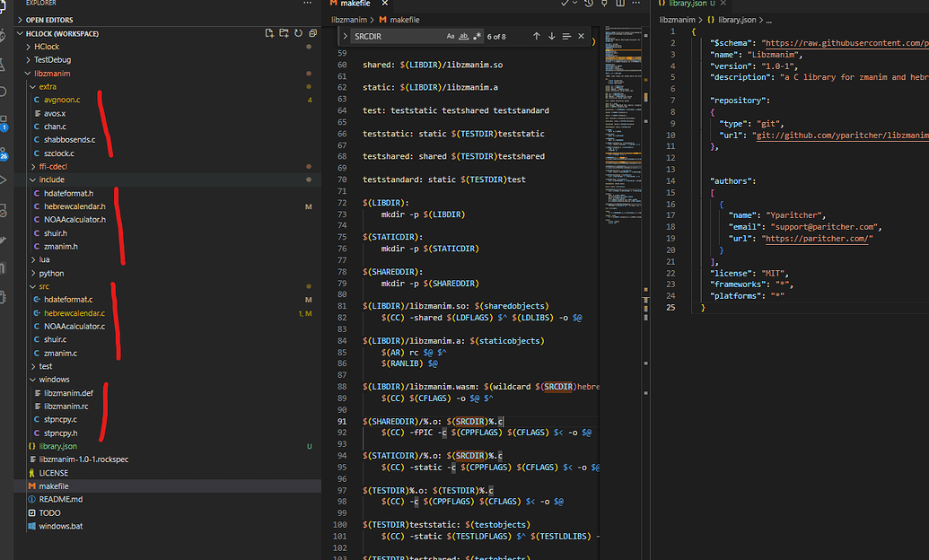The image size is (929, 560).
Task: Open the paritcher.com URL in library.json
Action: [x=816, y=239]
